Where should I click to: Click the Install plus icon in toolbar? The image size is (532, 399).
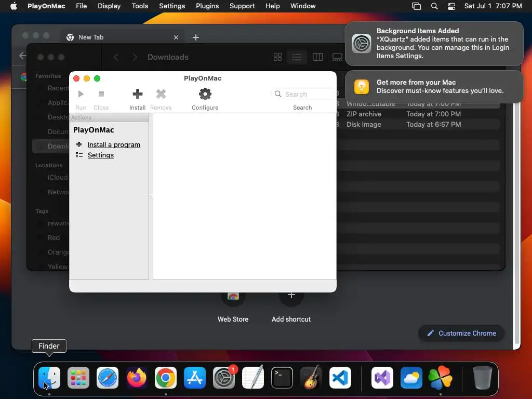click(137, 94)
